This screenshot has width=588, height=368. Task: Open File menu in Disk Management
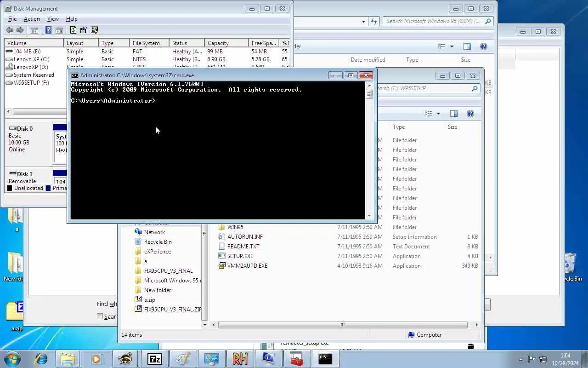tap(12, 19)
